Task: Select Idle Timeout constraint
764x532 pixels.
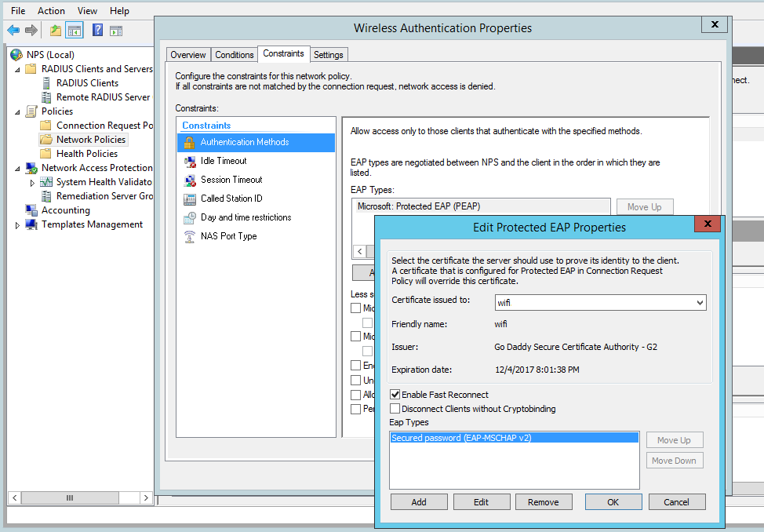Action: tap(223, 161)
